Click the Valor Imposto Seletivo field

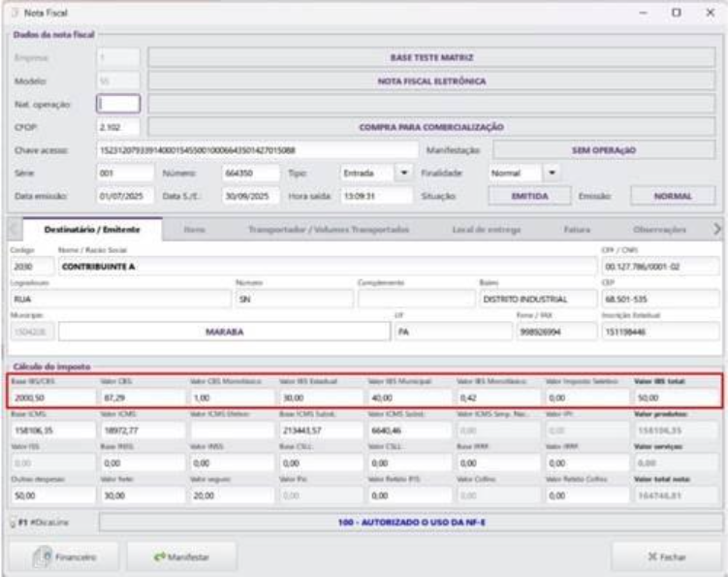(x=587, y=398)
